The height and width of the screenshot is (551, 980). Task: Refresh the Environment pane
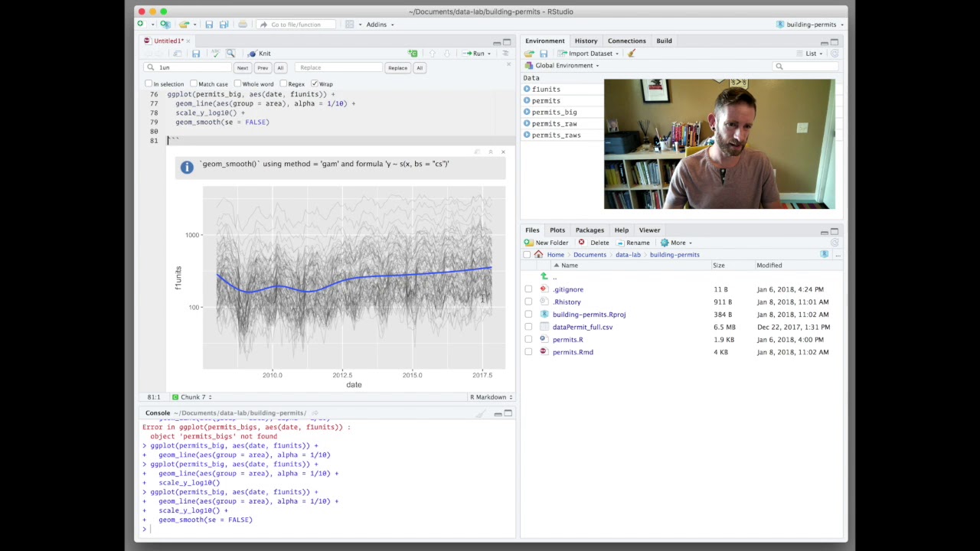(835, 54)
